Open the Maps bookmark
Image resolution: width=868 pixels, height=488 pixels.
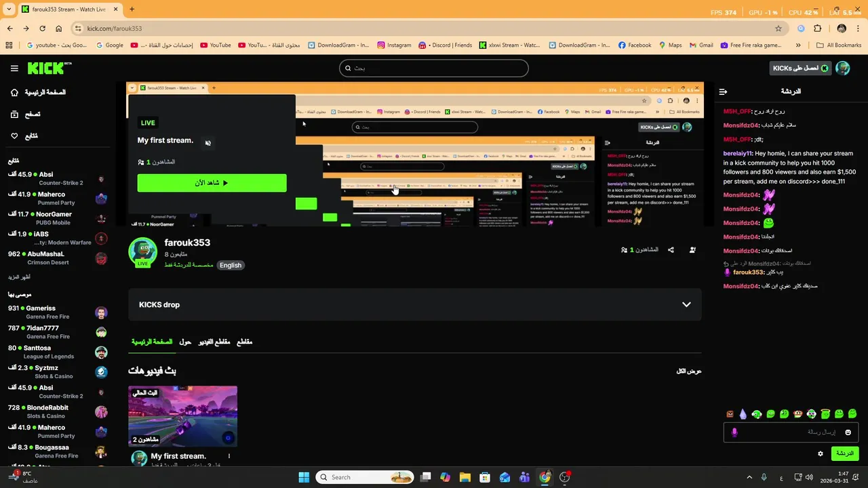click(x=670, y=45)
